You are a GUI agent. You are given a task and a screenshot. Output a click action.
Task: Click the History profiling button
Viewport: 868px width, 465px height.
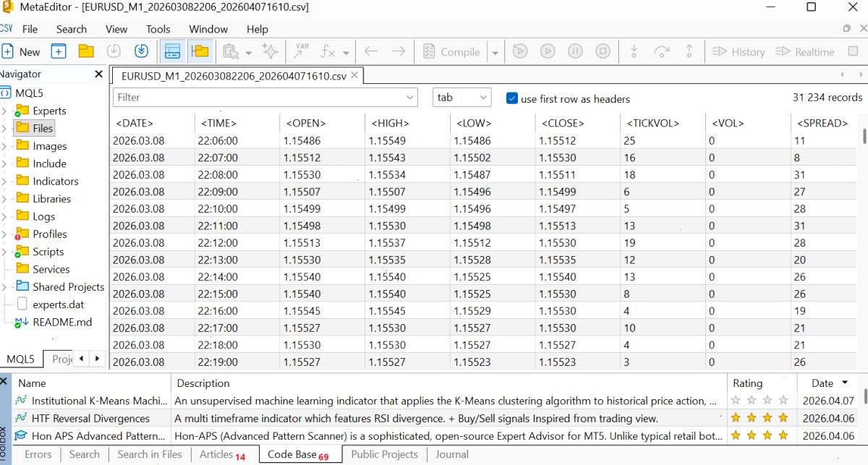[739, 51]
